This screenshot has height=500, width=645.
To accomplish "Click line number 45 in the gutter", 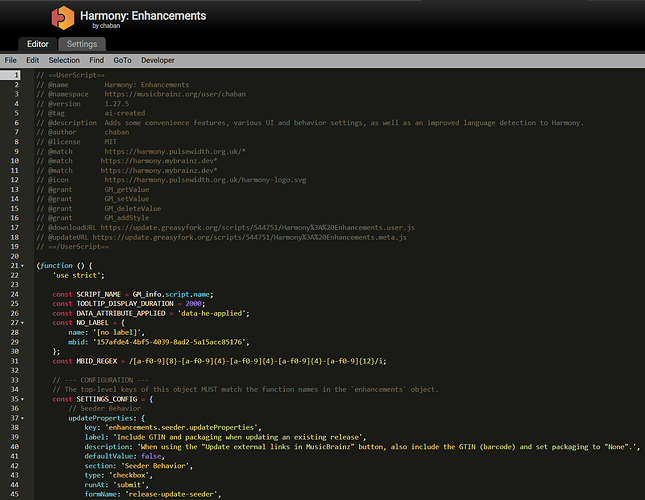I will tap(15, 495).
